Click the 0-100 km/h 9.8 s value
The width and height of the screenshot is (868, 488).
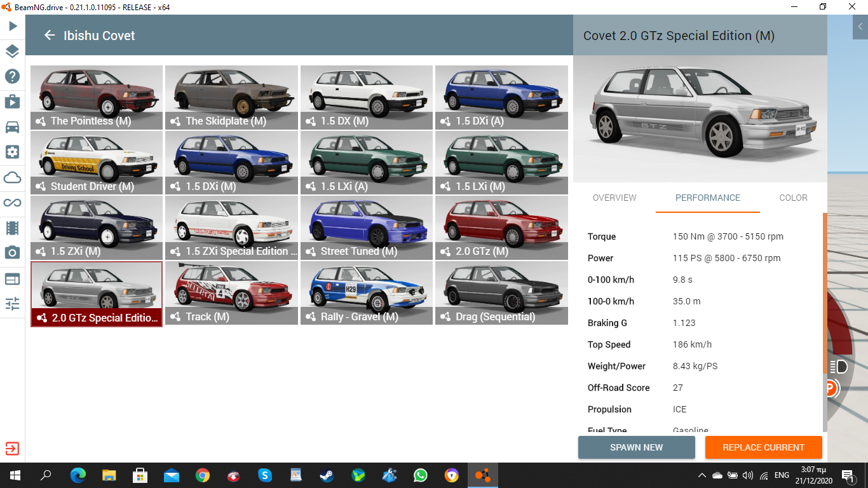(x=682, y=280)
